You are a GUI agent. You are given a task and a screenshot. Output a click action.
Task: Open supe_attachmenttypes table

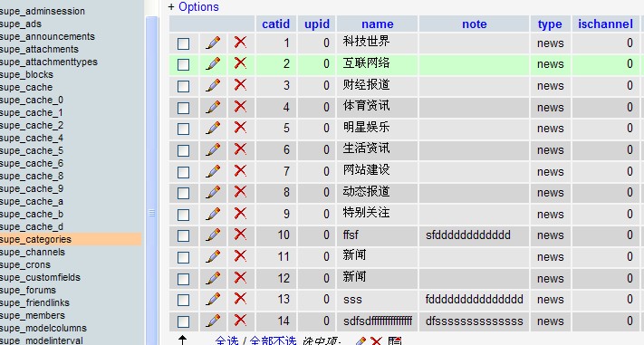pyautogui.click(x=49, y=62)
